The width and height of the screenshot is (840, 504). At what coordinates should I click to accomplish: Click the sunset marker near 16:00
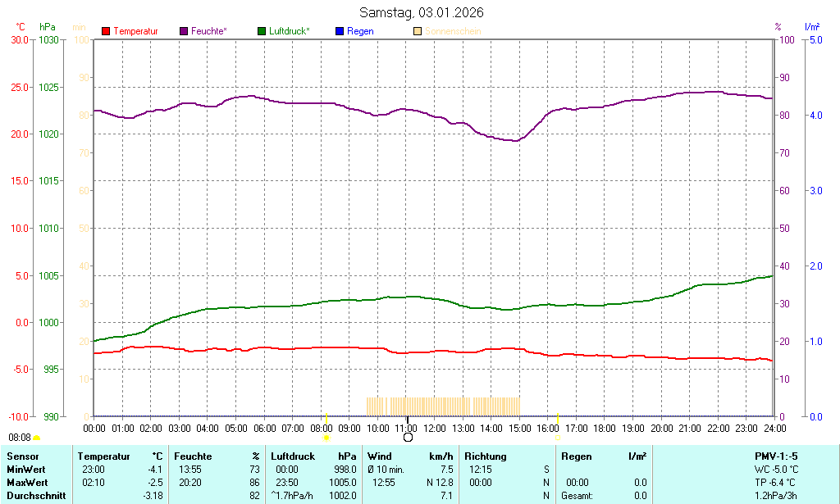[x=558, y=438]
